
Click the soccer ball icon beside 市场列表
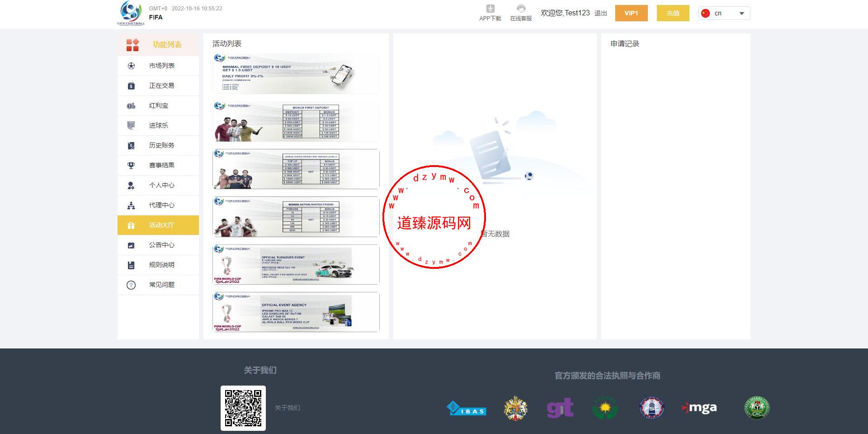(x=131, y=66)
